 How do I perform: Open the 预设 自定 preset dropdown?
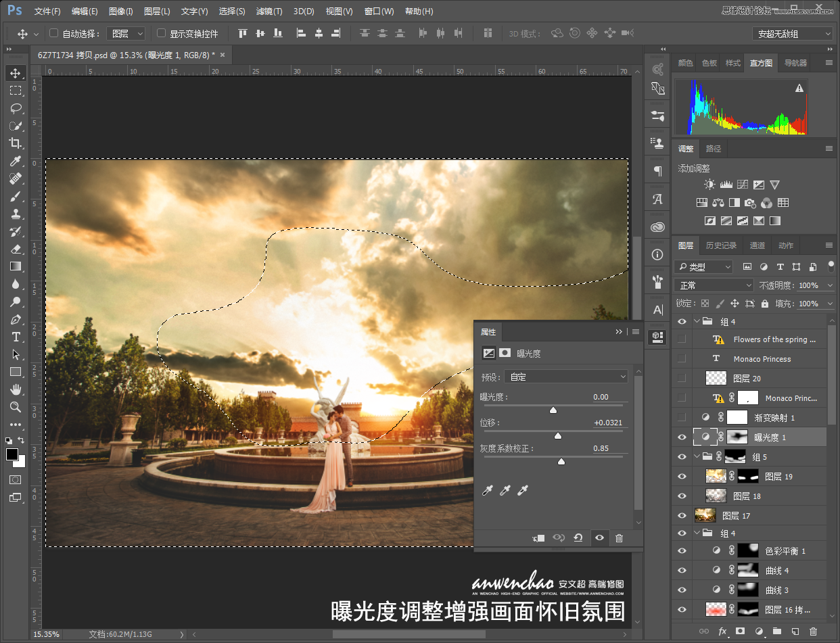567,377
